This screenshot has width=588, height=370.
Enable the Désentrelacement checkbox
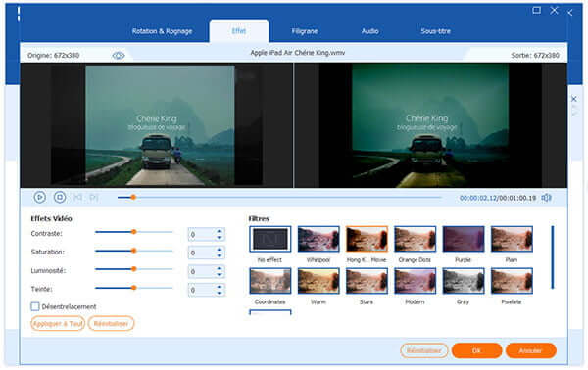(35, 306)
